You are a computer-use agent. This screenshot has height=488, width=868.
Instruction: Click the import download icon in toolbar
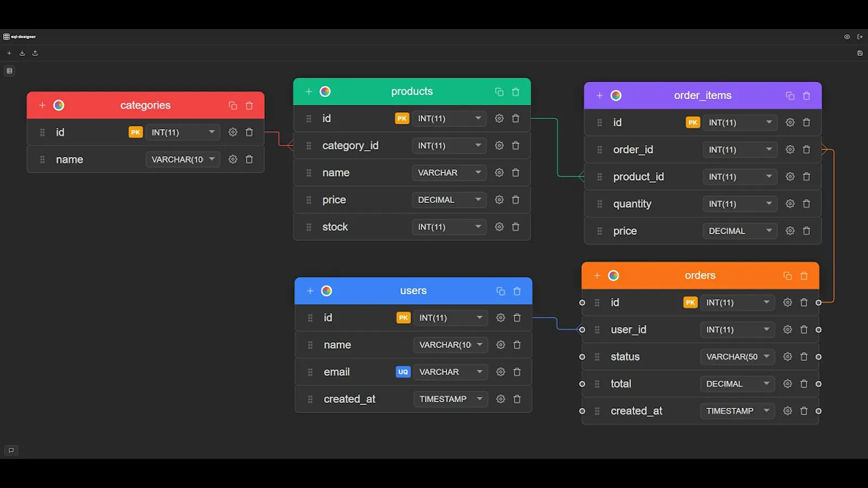click(x=22, y=53)
